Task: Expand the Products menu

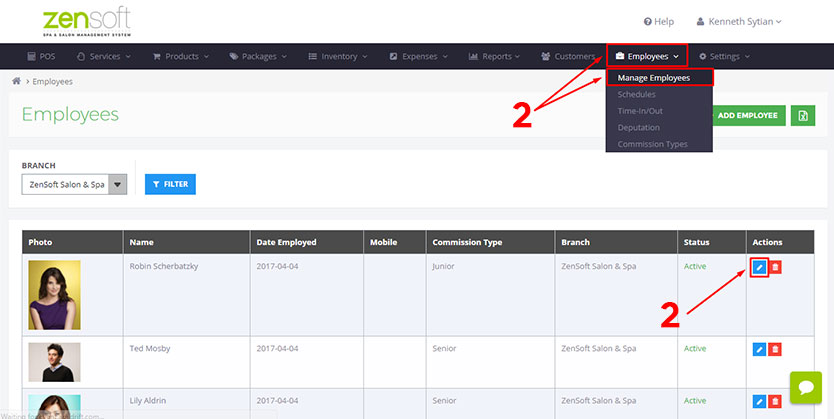Action: (x=181, y=56)
